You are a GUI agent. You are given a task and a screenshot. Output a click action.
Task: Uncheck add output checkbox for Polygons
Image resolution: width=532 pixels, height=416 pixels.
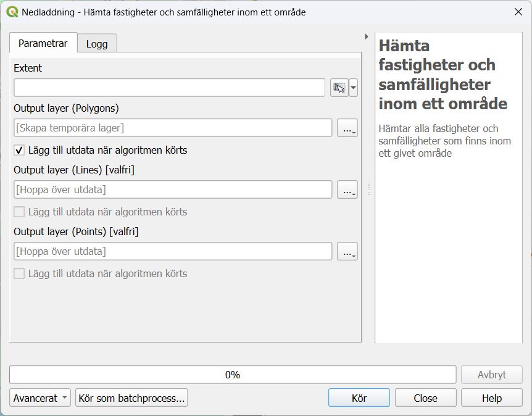coord(19,150)
